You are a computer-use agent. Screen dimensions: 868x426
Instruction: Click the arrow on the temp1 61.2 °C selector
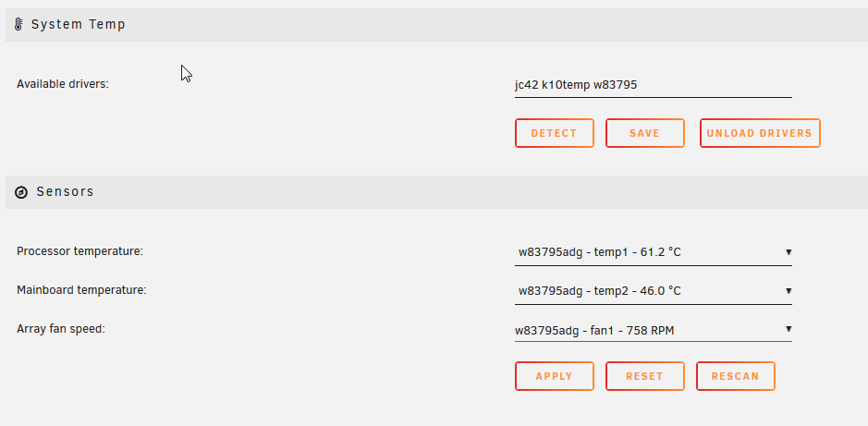click(789, 252)
